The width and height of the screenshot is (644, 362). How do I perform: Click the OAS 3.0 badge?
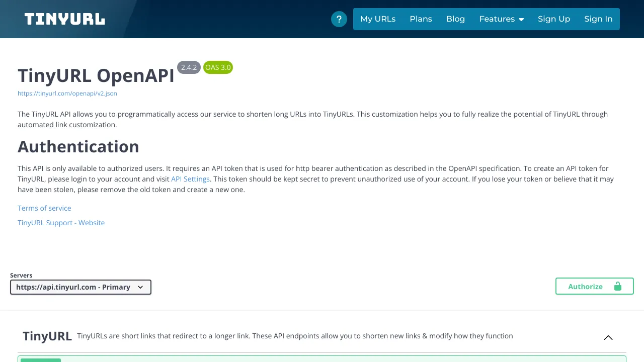pos(218,67)
